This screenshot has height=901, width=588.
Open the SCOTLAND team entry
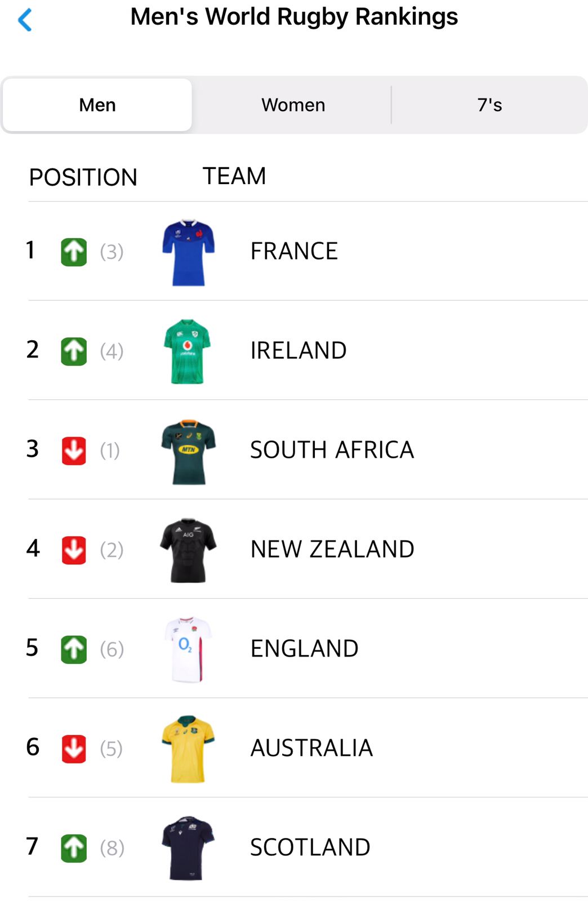pyautogui.click(x=310, y=848)
